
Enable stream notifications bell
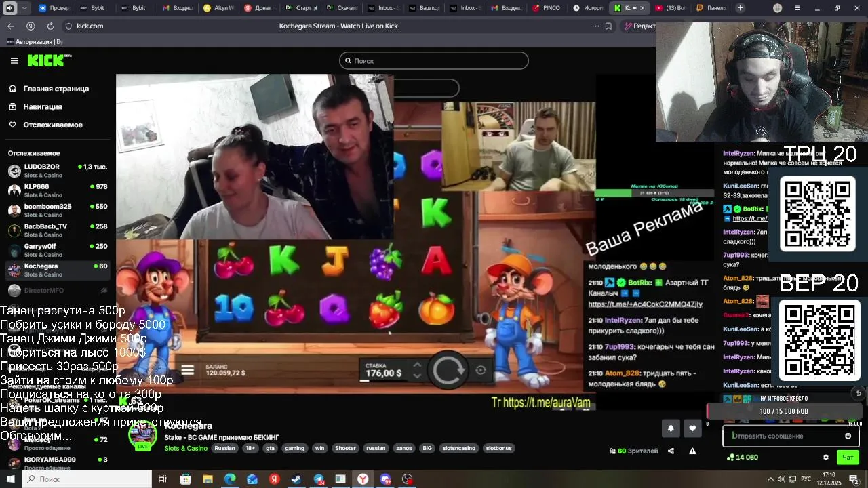(671, 428)
